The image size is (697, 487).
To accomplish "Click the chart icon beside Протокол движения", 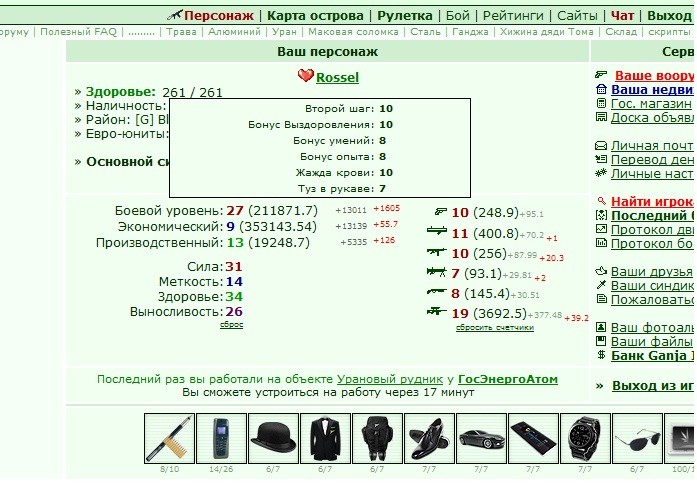I will (601, 229).
